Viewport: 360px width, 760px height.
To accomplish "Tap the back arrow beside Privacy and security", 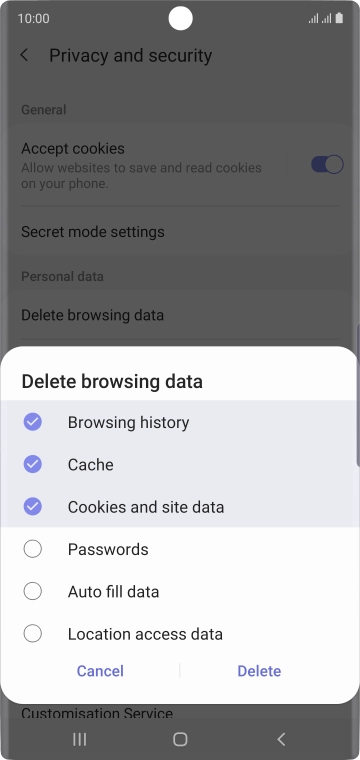I will coord(24,55).
